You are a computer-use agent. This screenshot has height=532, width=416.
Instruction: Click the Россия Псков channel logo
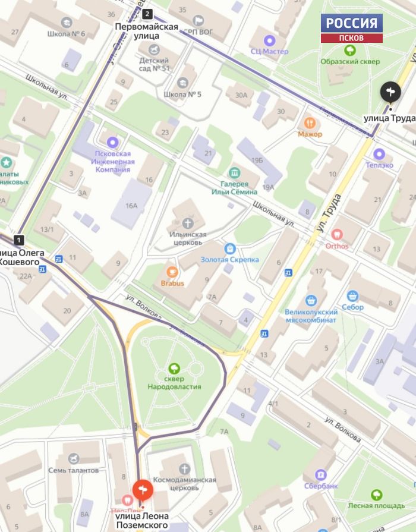click(x=352, y=28)
